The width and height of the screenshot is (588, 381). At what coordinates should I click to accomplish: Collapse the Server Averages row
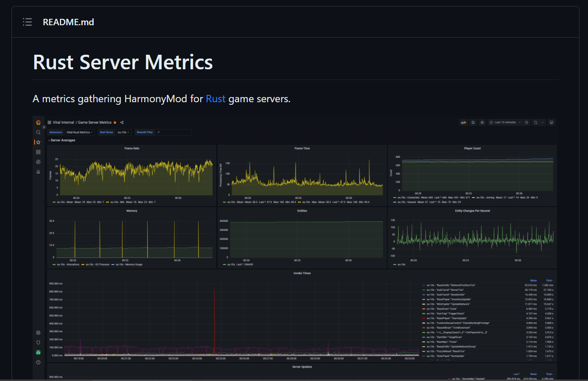62,140
